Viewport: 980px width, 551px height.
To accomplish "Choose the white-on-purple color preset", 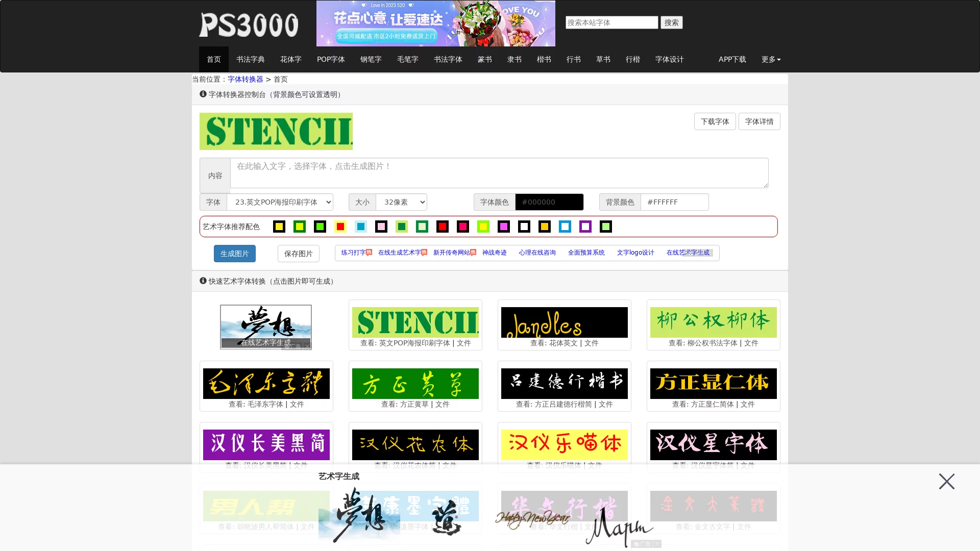I will coord(585,227).
